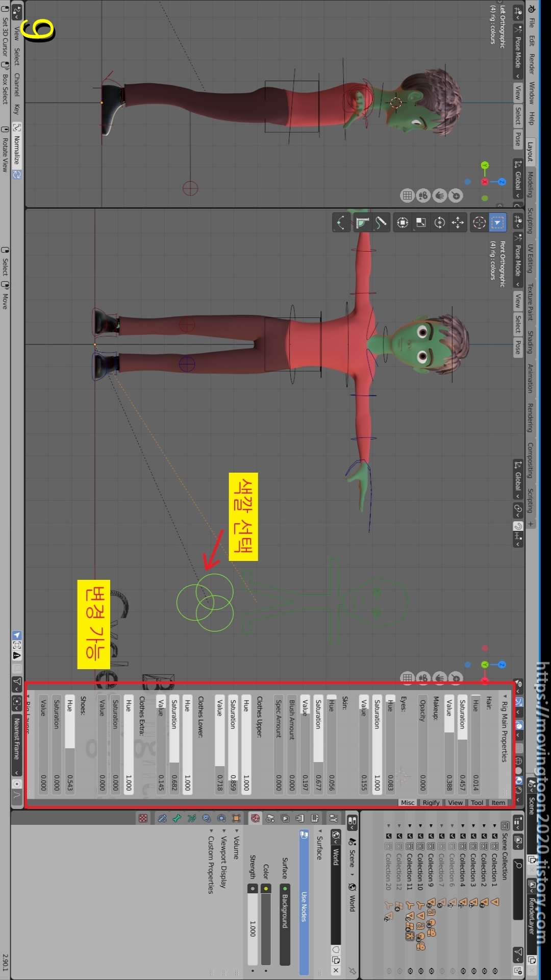This screenshot has height=980, width=551.
Task: Open Tool settings properties tab icon
Action: (334, 819)
